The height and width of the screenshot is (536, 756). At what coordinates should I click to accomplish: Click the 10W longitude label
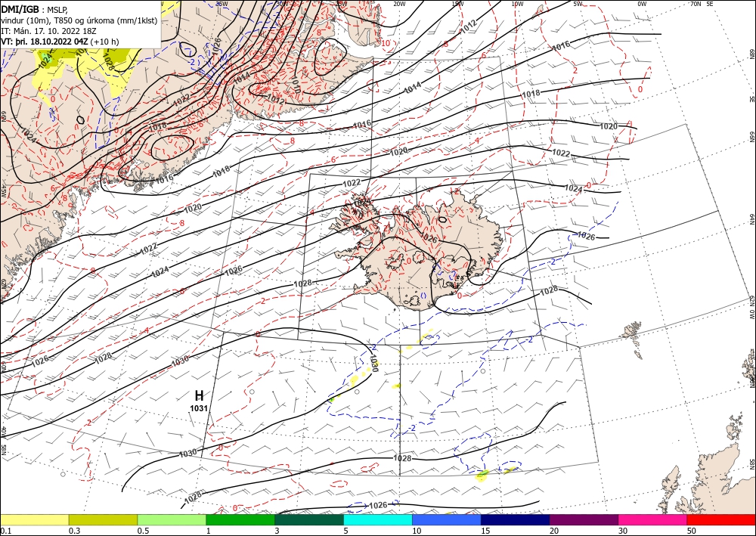coord(517,4)
